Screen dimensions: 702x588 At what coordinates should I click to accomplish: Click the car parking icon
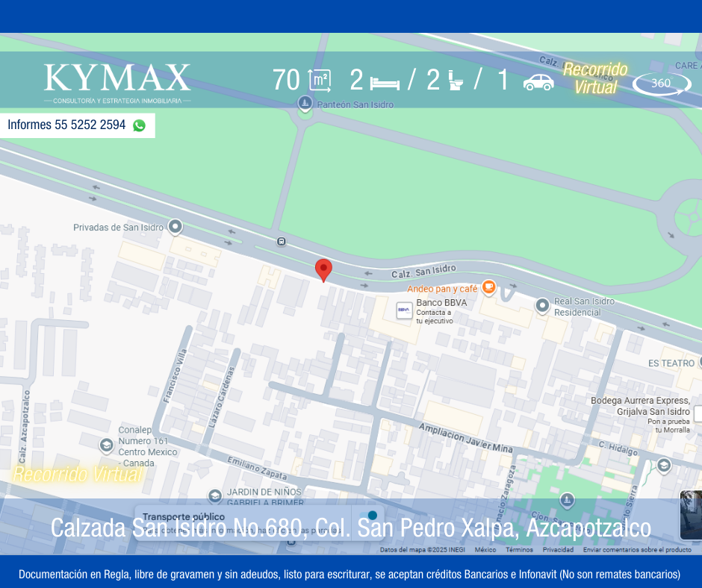tap(538, 82)
